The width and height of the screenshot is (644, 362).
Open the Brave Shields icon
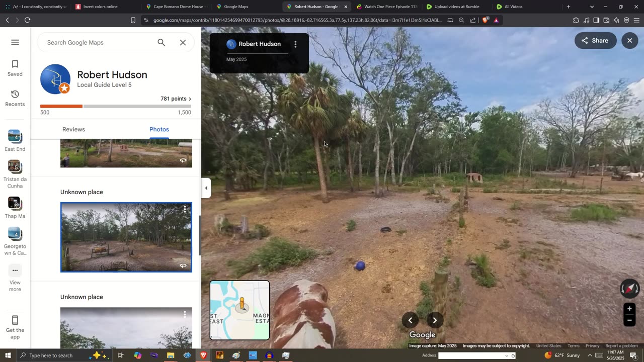point(485,20)
